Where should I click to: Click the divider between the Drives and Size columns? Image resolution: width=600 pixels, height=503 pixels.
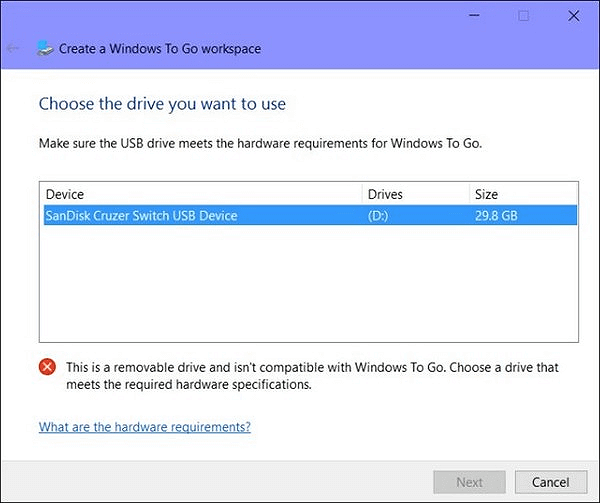point(468,194)
